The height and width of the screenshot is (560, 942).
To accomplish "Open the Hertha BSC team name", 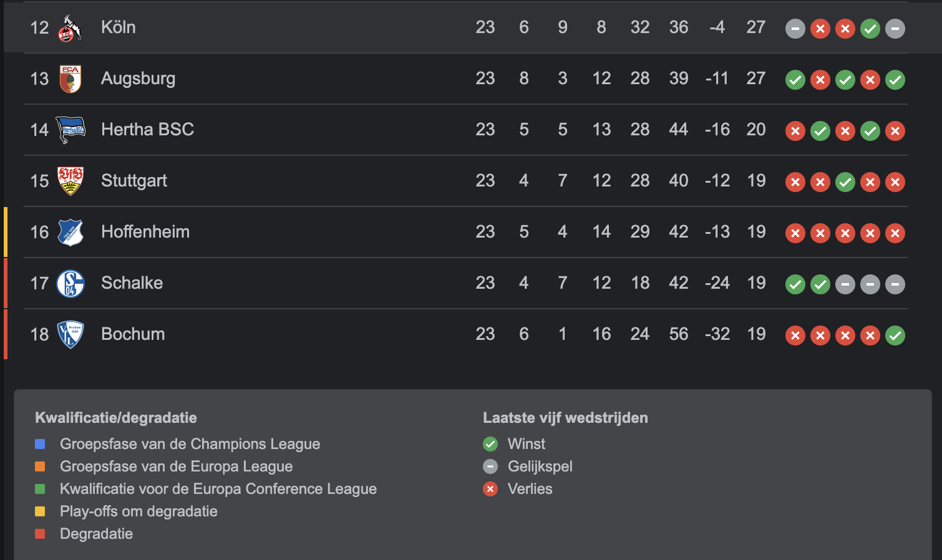I will 148,129.
